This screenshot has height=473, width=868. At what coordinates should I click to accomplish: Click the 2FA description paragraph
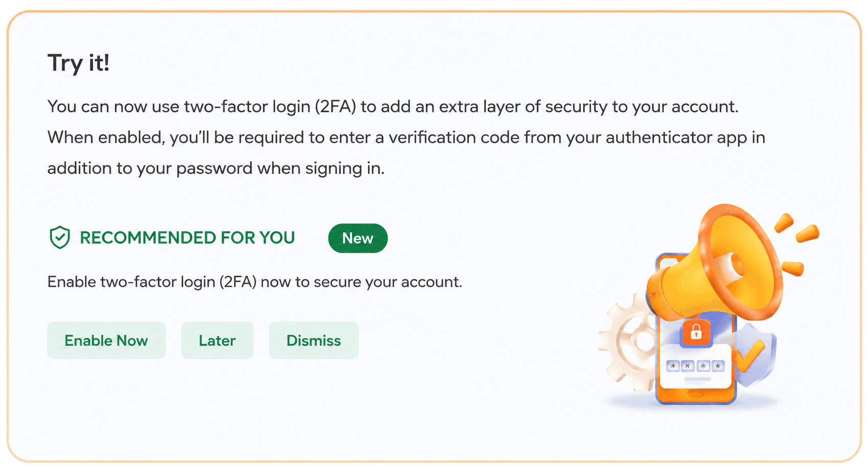click(406, 137)
